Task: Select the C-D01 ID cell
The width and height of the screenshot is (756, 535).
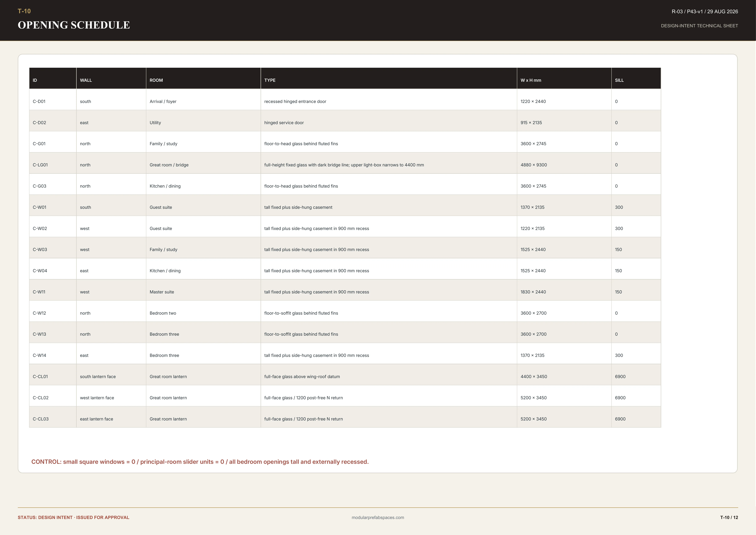Action: 53,99
